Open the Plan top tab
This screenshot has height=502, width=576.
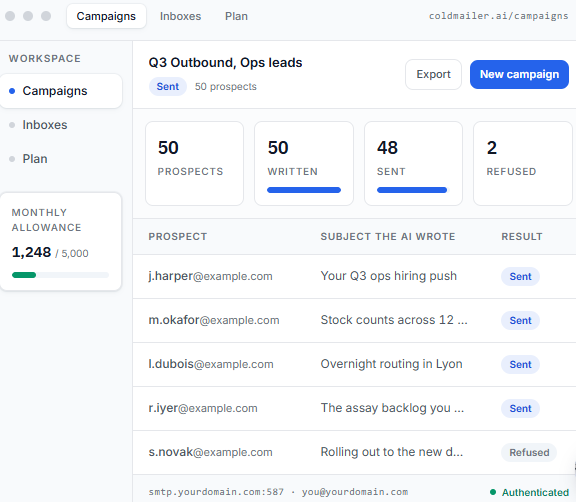pyautogui.click(x=236, y=16)
